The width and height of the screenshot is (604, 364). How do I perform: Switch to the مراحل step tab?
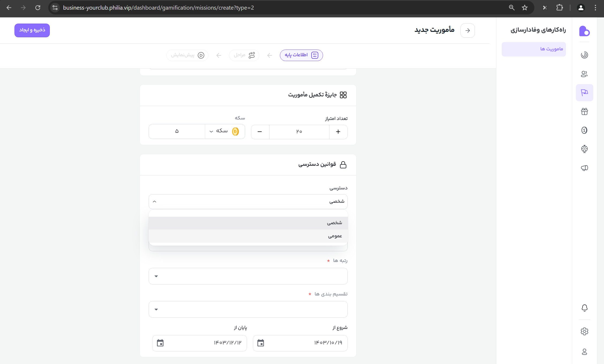click(x=244, y=55)
